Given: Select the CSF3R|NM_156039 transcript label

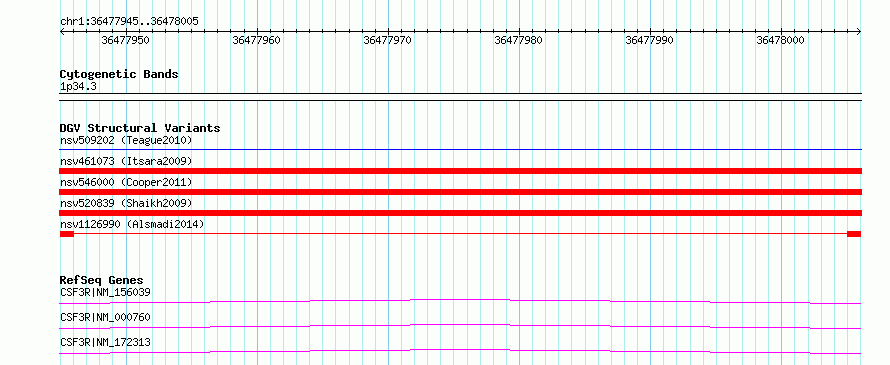Looking at the screenshot, I should [x=105, y=292].
